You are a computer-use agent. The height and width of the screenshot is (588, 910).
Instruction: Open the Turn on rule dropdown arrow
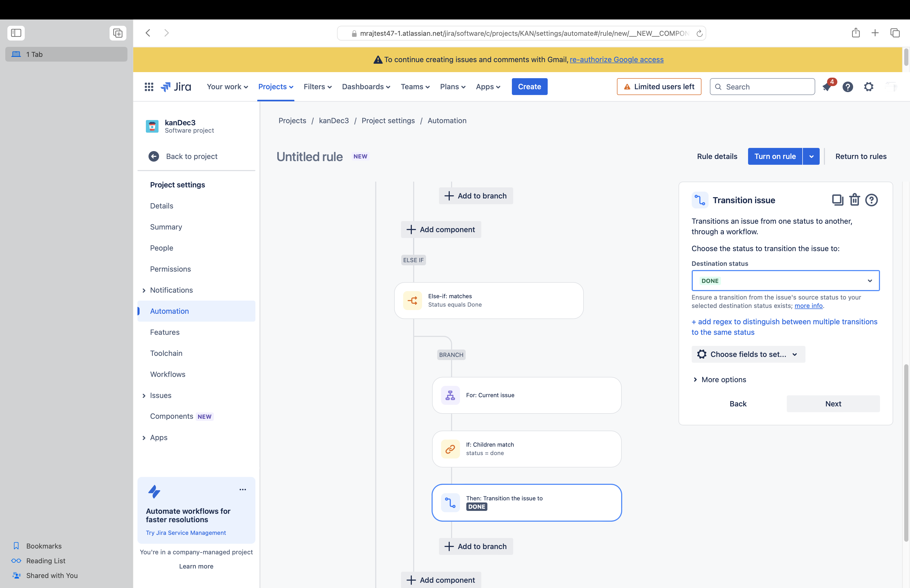pos(811,156)
